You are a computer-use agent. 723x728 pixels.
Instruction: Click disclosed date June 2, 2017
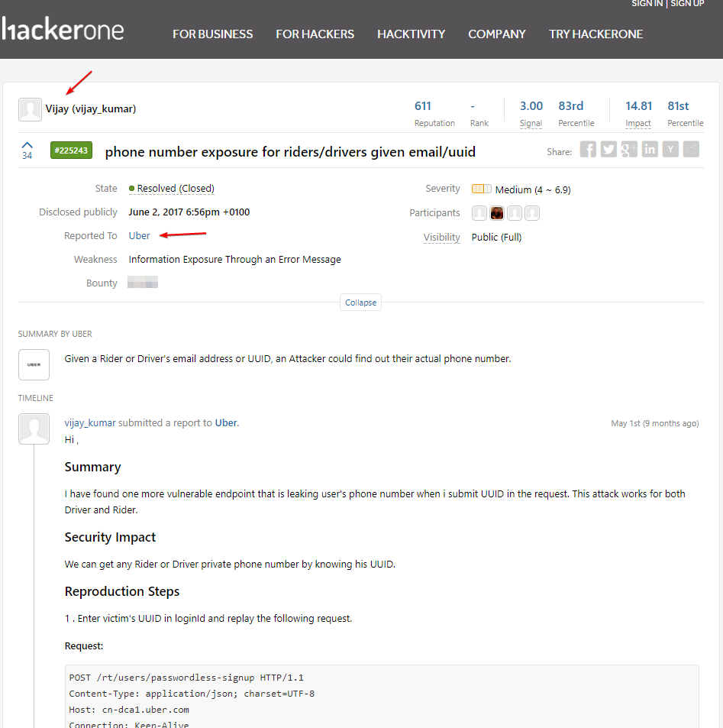click(x=189, y=212)
